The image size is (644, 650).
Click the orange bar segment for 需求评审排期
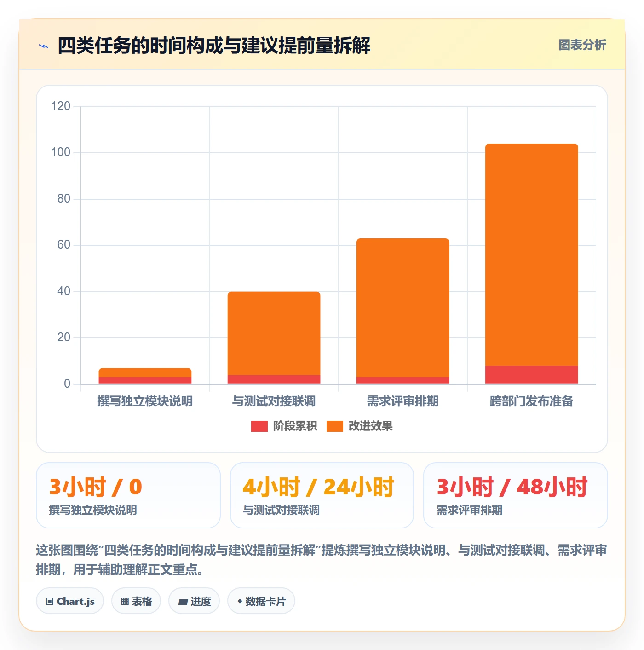coord(403,308)
